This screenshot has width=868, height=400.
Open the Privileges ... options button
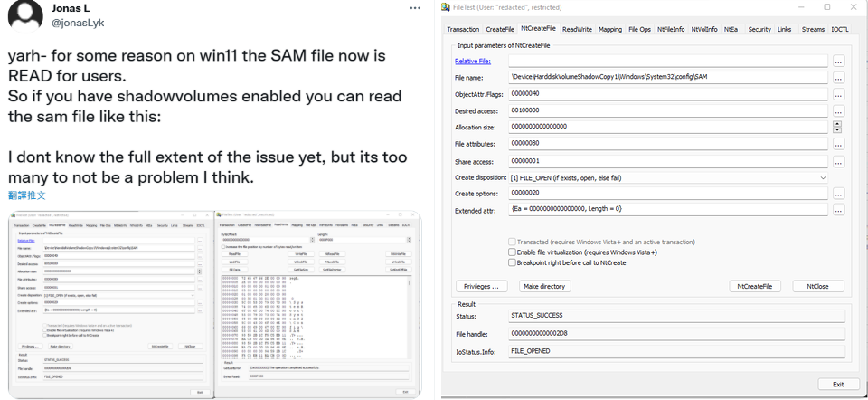coord(480,286)
